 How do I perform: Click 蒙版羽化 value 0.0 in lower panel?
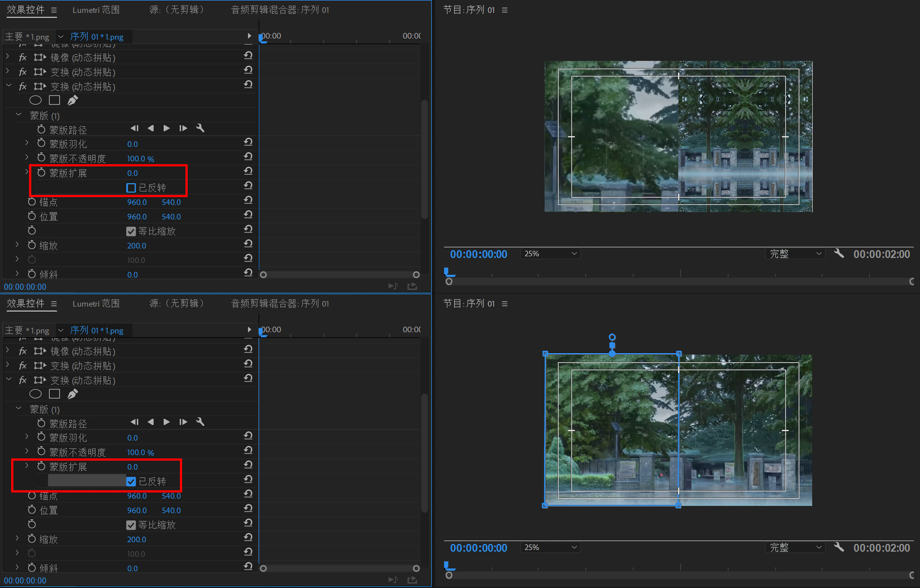pos(132,438)
